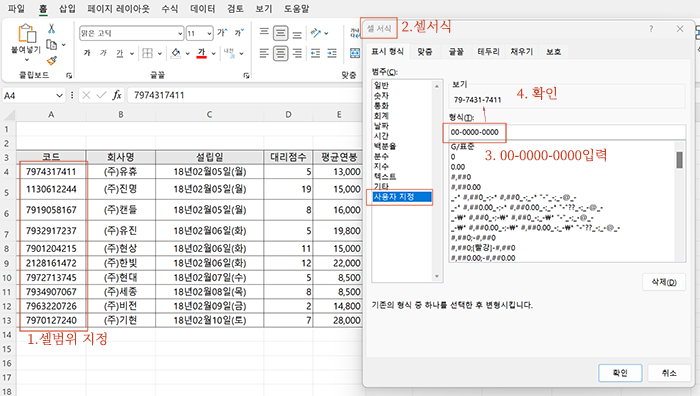Image resolution: width=700 pixels, height=396 pixels.
Task: Increase font size with the larger 가 icon
Action: (222, 33)
